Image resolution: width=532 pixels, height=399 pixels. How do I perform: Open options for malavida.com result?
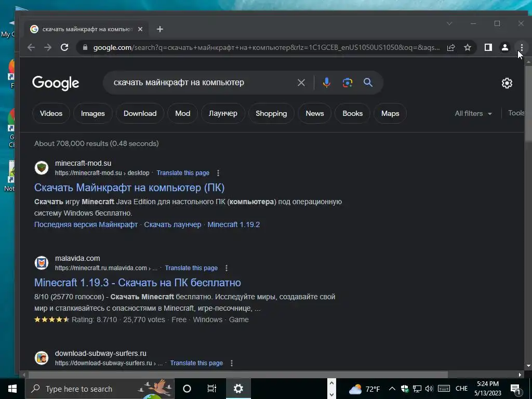point(227,268)
